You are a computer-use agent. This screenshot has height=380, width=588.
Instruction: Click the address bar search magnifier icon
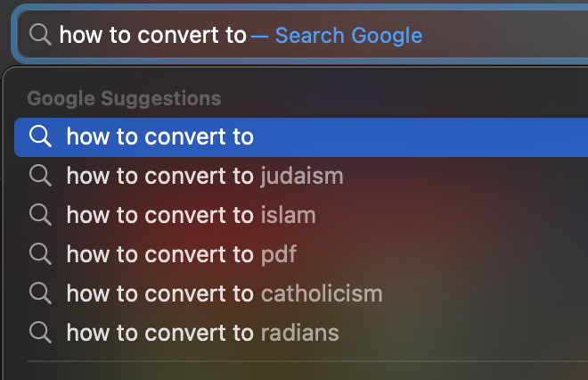pos(40,35)
